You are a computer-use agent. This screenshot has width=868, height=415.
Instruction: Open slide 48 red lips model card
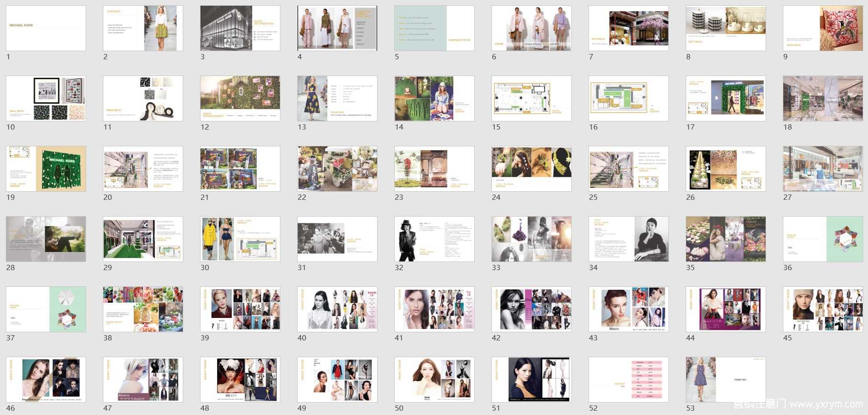point(240,380)
